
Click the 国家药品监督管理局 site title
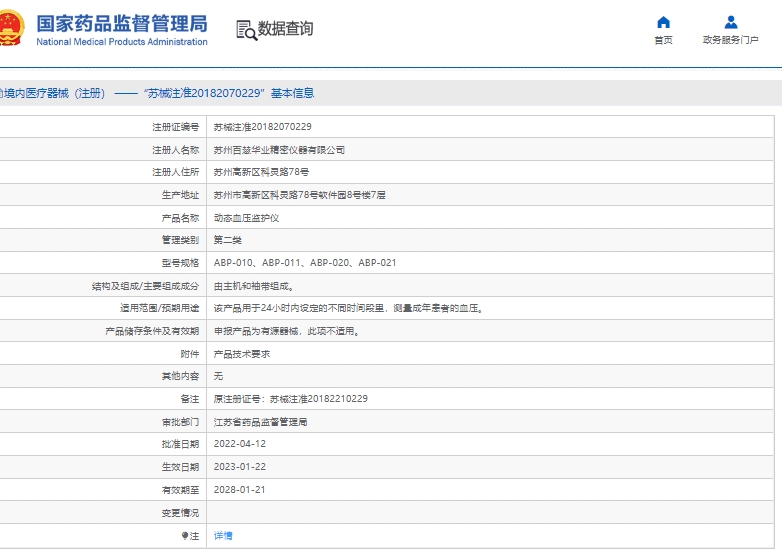point(122,23)
